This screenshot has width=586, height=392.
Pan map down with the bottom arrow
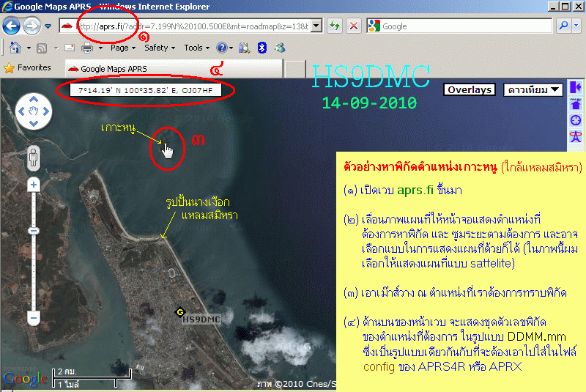click(x=34, y=124)
